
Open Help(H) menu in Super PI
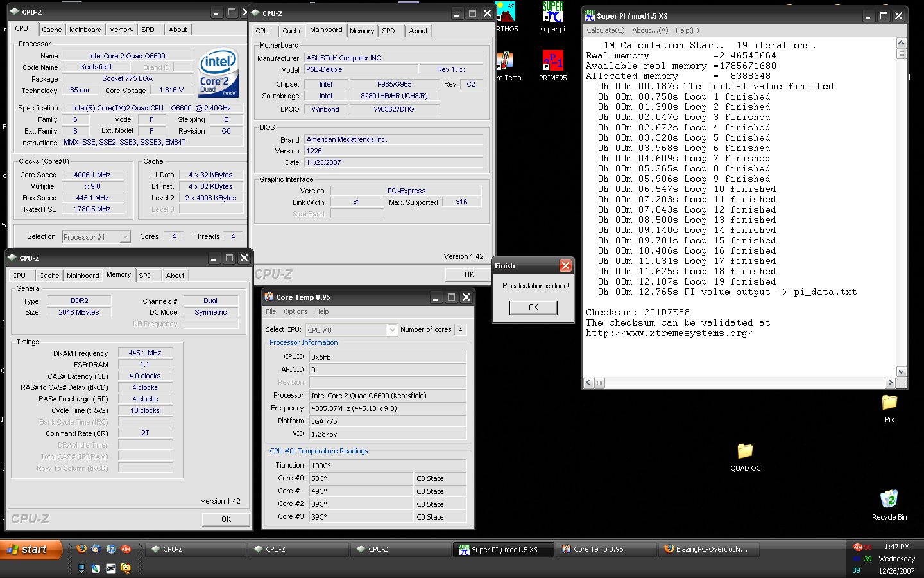(x=687, y=30)
